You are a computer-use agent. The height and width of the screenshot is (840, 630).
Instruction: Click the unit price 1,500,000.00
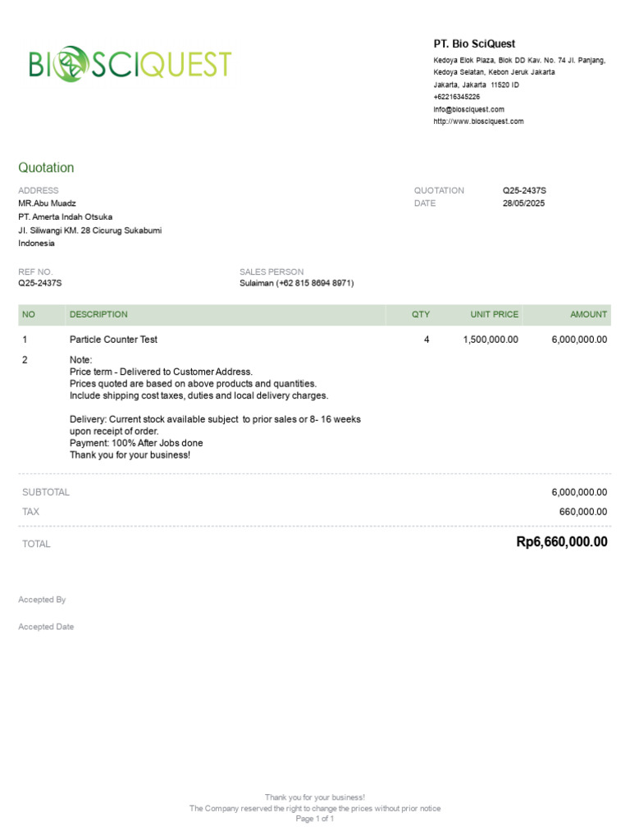[491, 340]
